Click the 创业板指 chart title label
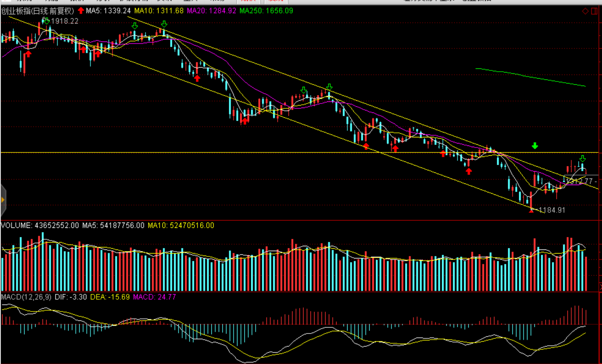This screenshot has height=364, width=602. click(x=38, y=11)
